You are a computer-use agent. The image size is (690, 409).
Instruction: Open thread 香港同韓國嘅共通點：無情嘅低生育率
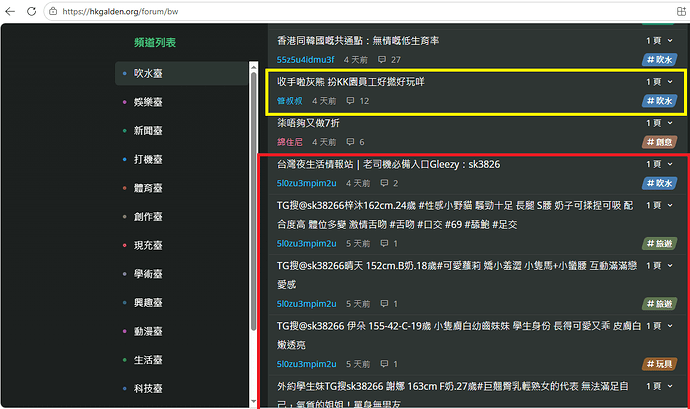pos(358,41)
